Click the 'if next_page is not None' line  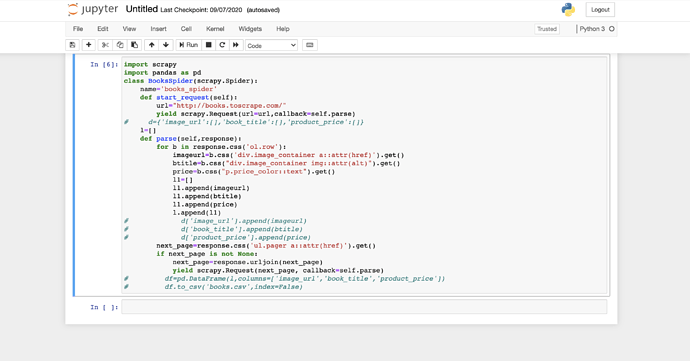(207, 254)
